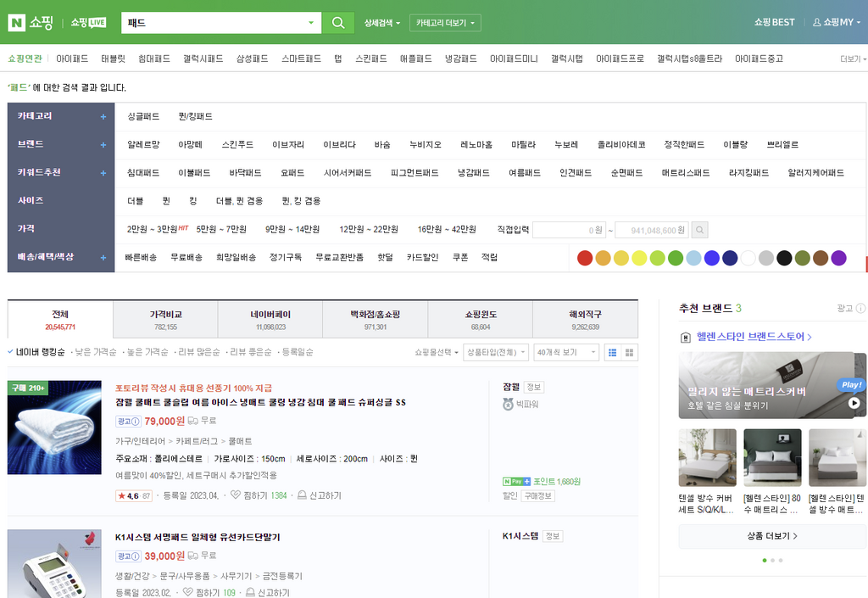The height and width of the screenshot is (598, 868).
Task: Click the Naver 쇼핑 logo
Action: pos(31,23)
